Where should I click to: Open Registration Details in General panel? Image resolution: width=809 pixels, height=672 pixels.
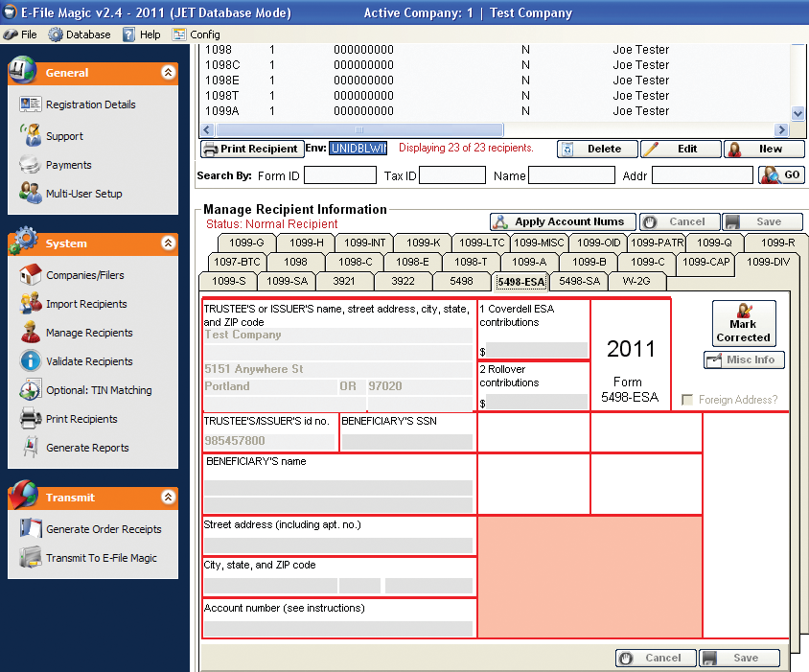coord(90,104)
